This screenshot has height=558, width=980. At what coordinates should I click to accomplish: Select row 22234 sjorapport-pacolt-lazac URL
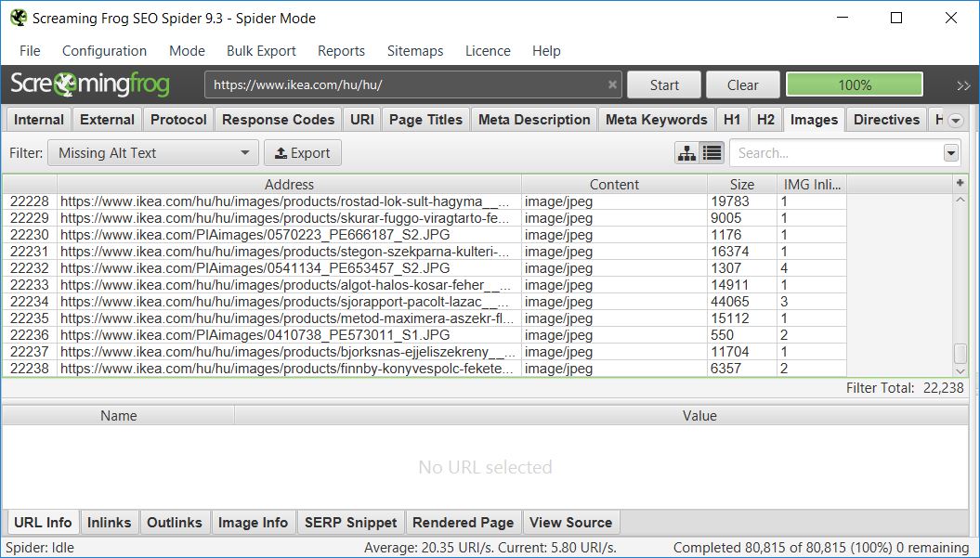click(425, 302)
